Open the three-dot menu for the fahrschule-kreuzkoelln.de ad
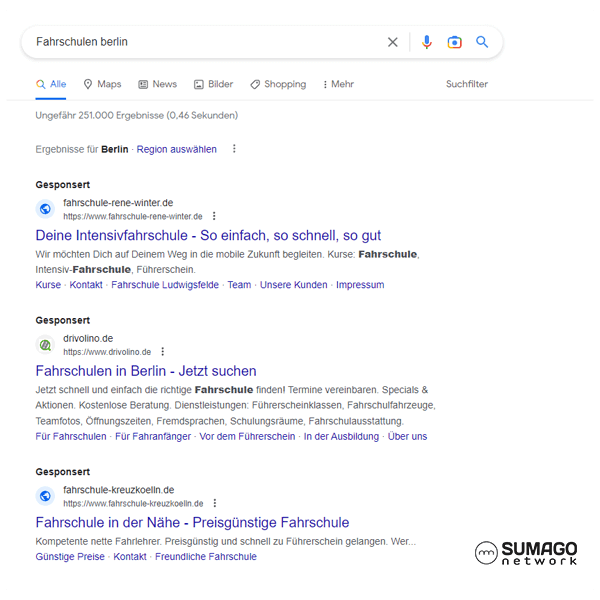600x600 pixels. pyautogui.click(x=215, y=503)
